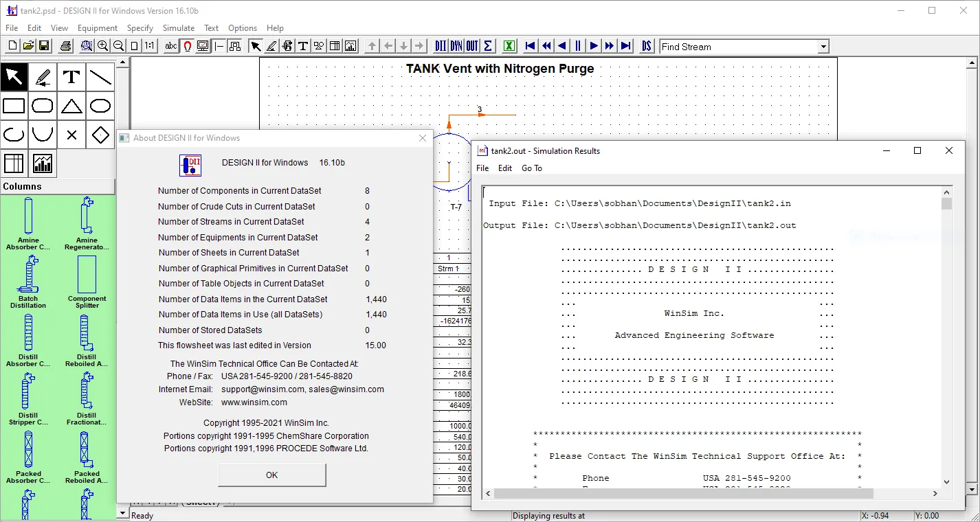Click OK in the About dialog
Viewport: 980px width, 522px height.
coord(272,475)
